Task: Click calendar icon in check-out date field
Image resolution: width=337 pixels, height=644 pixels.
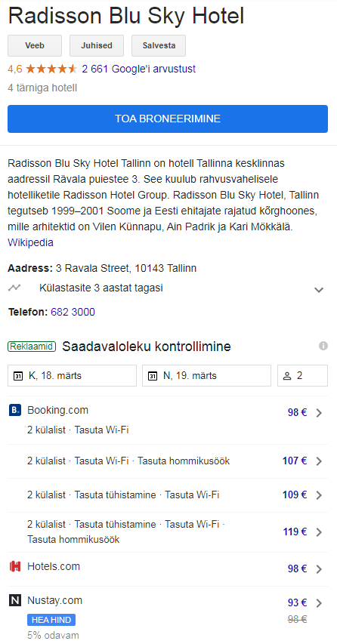Action: (x=153, y=376)
